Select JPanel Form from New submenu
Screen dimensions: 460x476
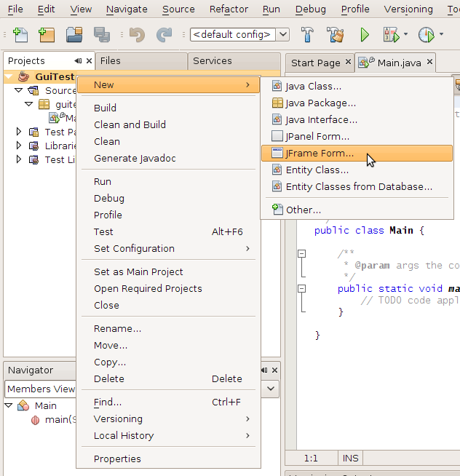[357, 136]
